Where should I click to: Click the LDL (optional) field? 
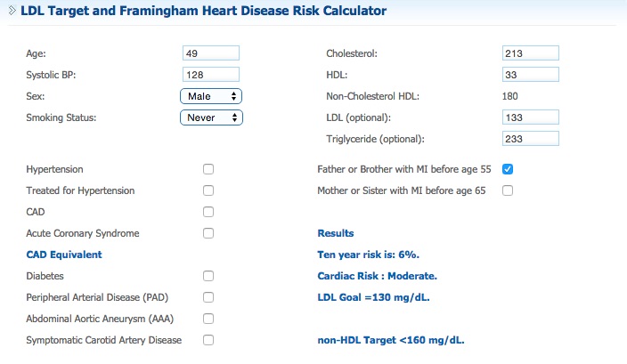(530, 117)
